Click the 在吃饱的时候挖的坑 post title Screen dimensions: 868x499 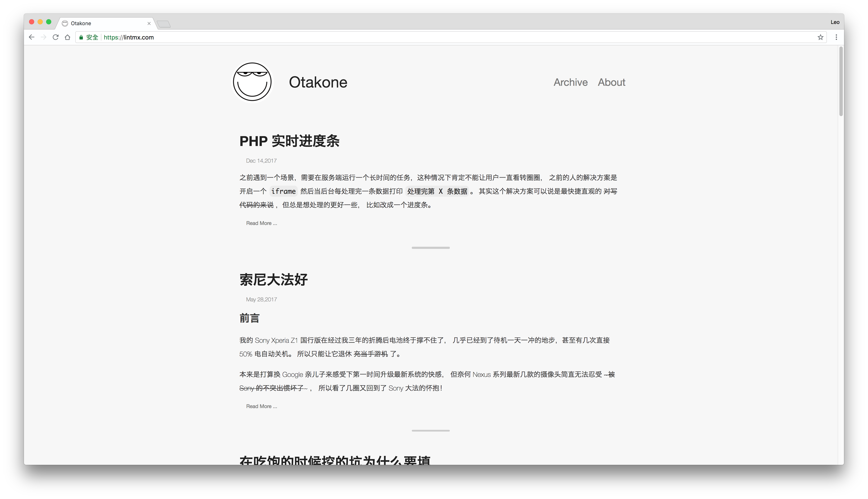(x=335, y=460)
